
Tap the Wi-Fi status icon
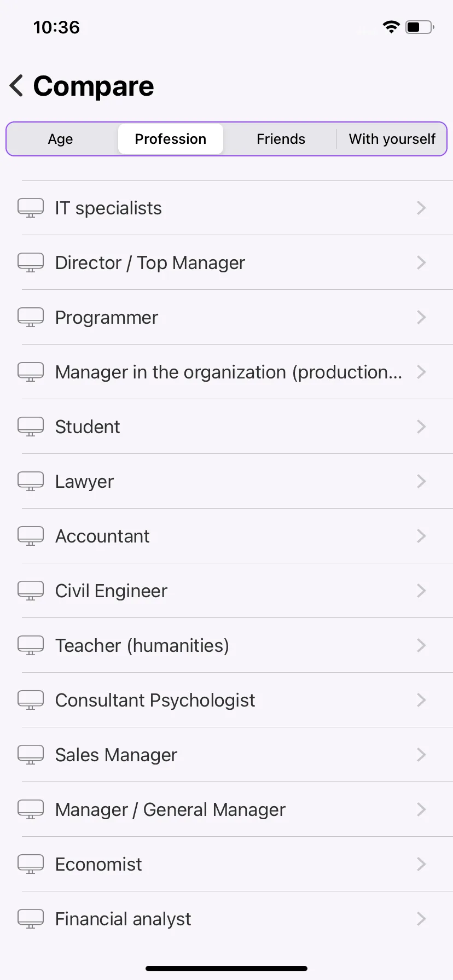tap(391, 27)
